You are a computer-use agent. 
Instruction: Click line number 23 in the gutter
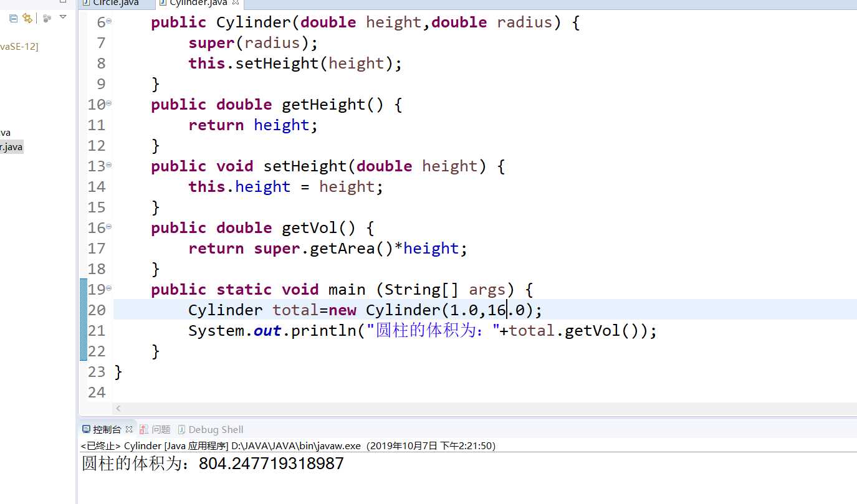tap(97, 372)
